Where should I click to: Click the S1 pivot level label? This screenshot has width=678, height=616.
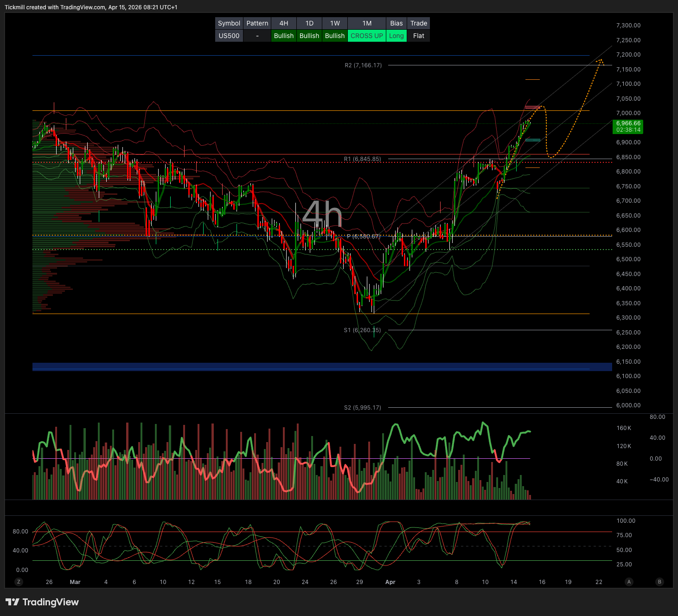(362, 330)
